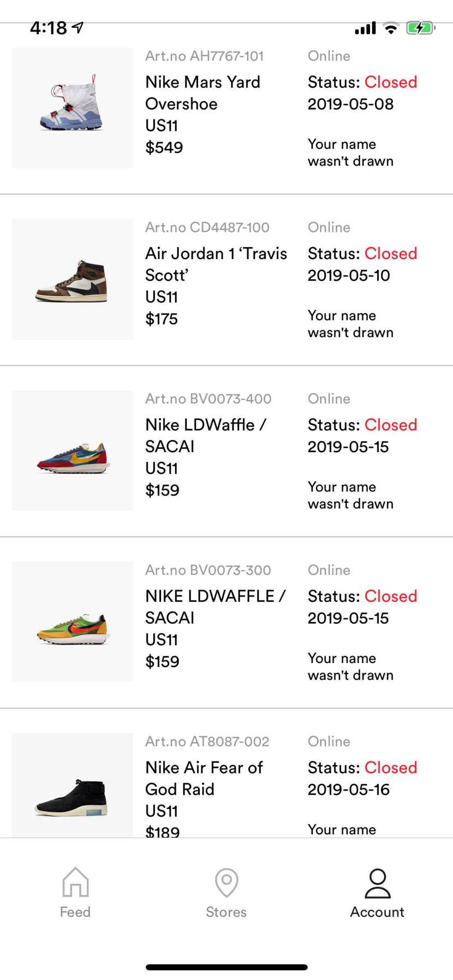The height and width of the screenshot is (980, 453).
Task: Tap the Feed house icon
Action: pyautogui.click(x=75, y=882)
